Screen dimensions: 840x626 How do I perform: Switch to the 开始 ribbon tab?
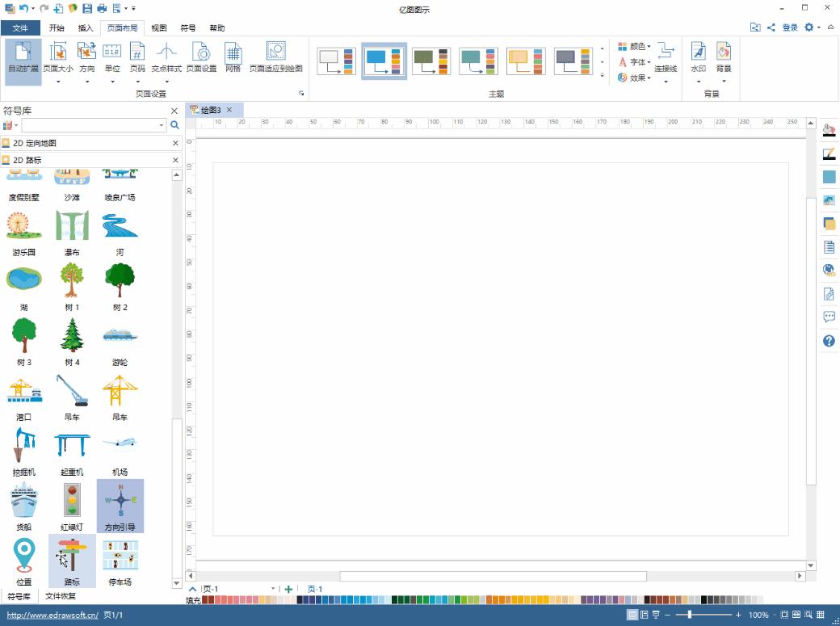point(57,28)
